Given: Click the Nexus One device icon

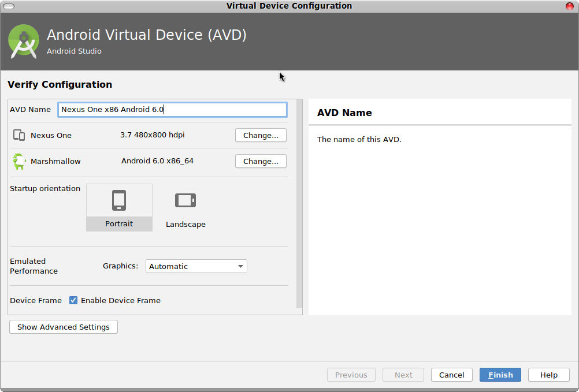Looking at the screenshot, I should (19, 135).
